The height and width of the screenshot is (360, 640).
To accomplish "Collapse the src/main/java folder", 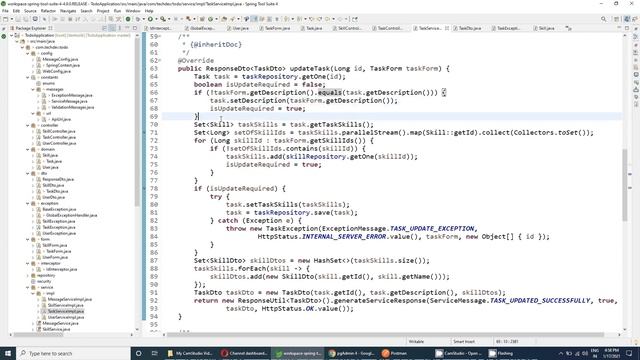I will pyautogui.click(x=17, y=41).
